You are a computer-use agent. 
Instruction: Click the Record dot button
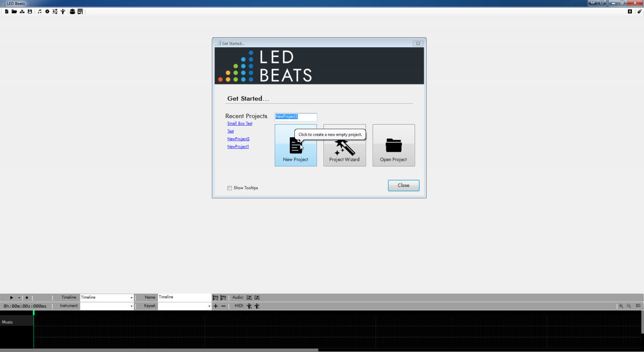click(x=27, y=298)
